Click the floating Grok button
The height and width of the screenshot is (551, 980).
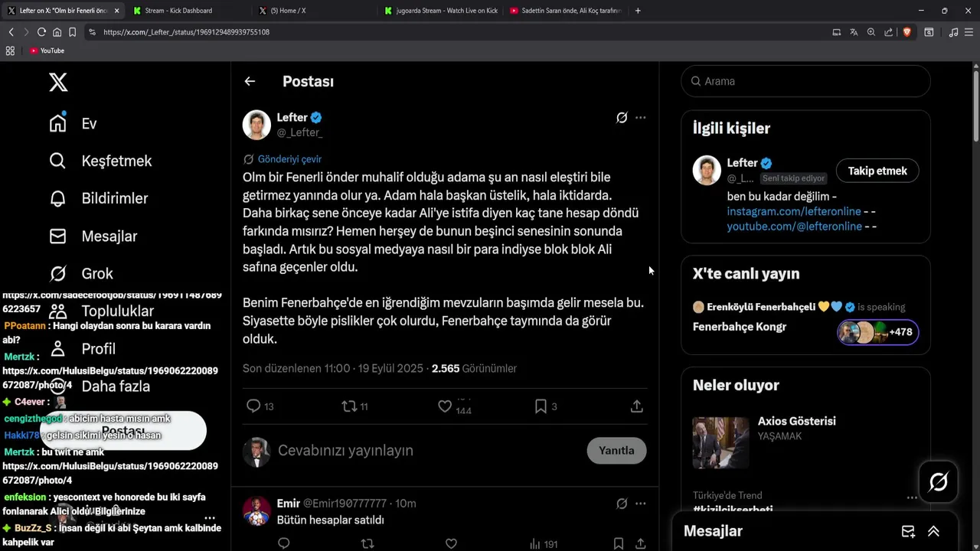tap(939, 481)
